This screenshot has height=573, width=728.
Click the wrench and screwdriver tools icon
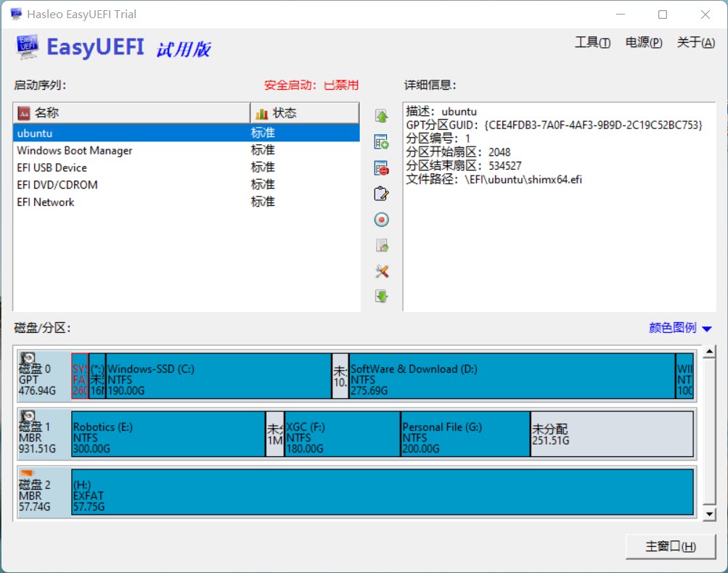tap(382, 271)
